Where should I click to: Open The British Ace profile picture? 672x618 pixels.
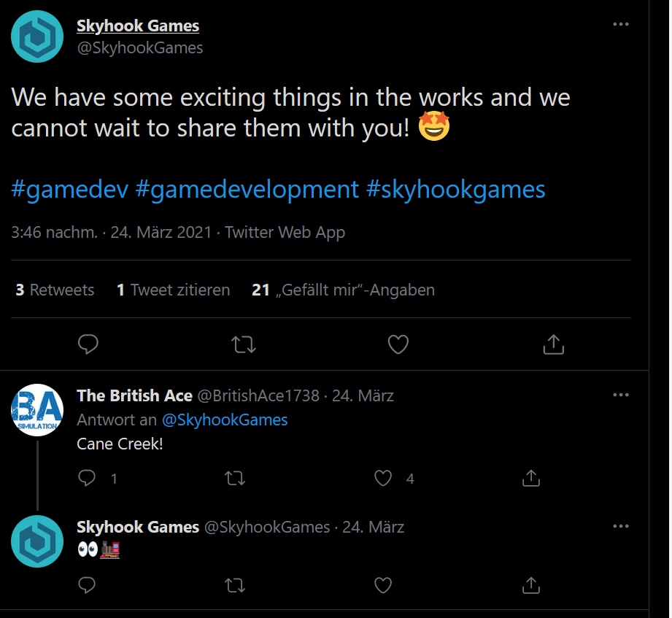click(x=37, y=410)
